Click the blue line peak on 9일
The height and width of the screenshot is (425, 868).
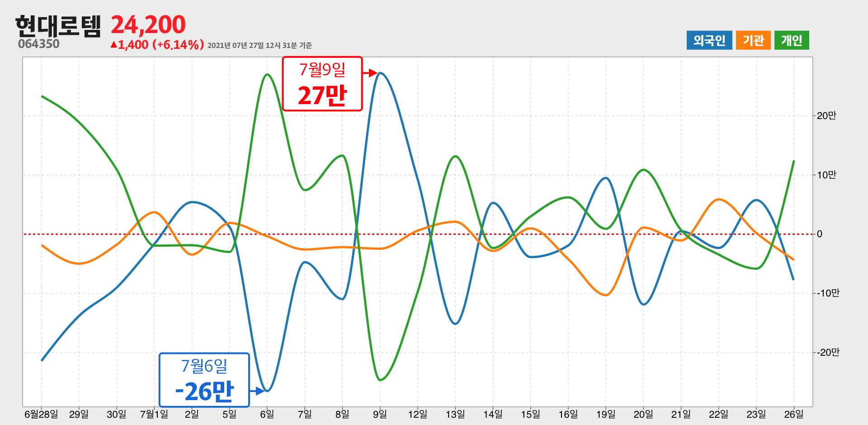coord(380,73)
